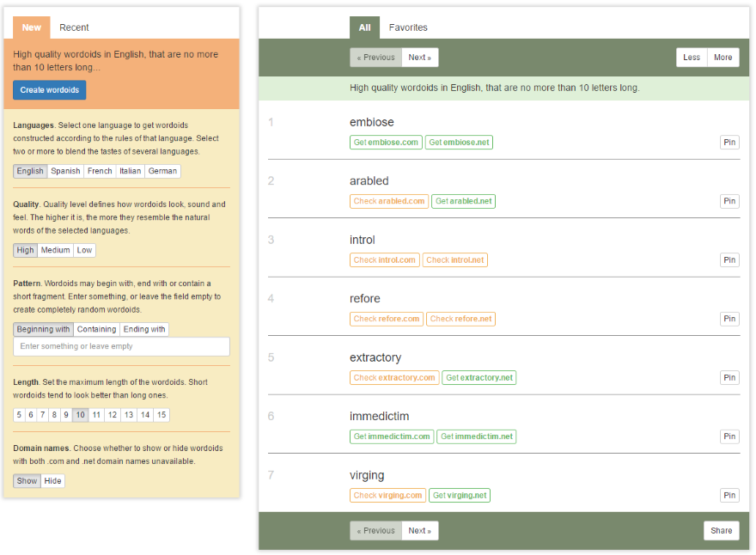
Task: Toggle the German language button
Action: click(162, 171)
